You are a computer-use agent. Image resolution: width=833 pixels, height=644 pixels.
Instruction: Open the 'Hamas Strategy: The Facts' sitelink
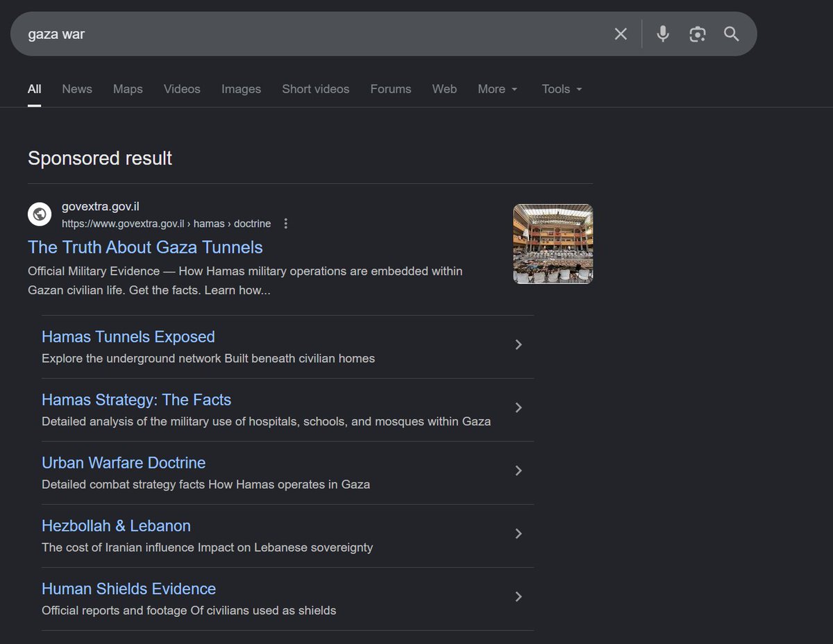point(136,400)
